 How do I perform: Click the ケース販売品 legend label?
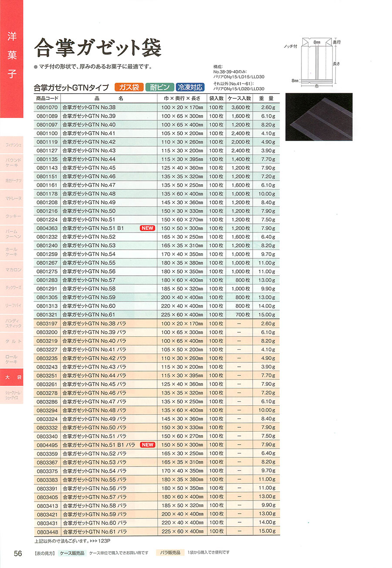click(72, 553)
